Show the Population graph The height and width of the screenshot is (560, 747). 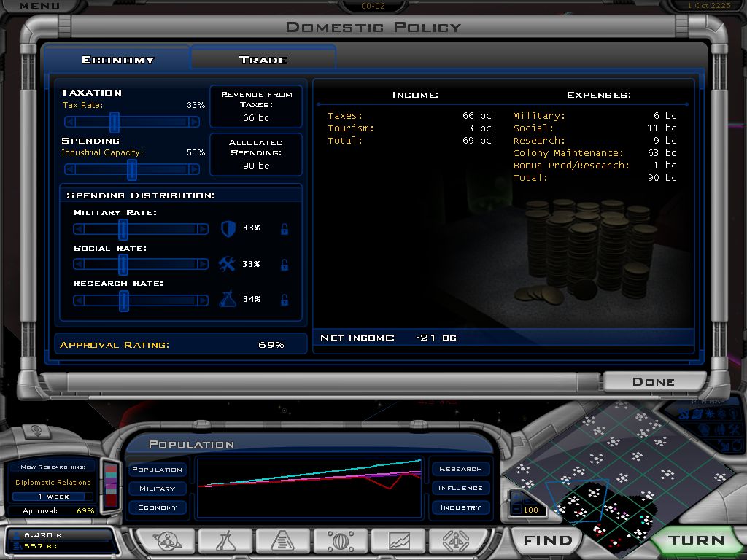point(158,470)
